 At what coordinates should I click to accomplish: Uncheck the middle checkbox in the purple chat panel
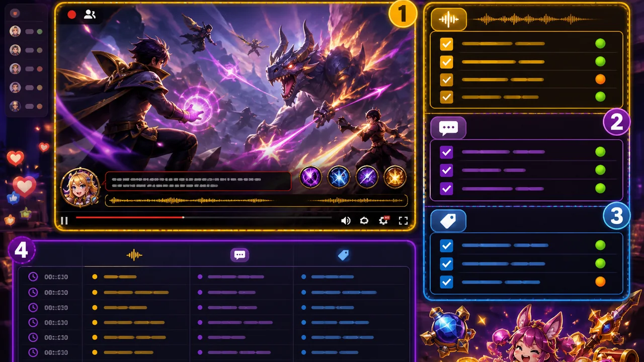446,170
